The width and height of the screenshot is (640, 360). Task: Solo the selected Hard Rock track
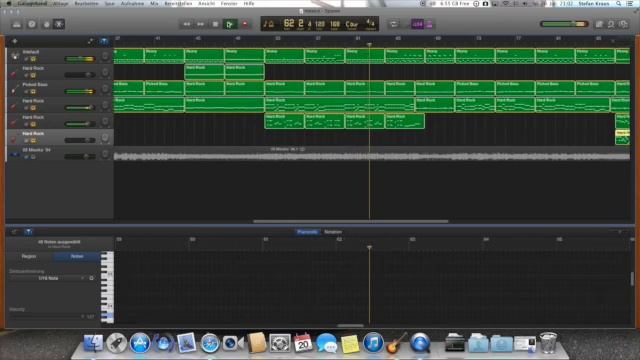coord(33,141)
